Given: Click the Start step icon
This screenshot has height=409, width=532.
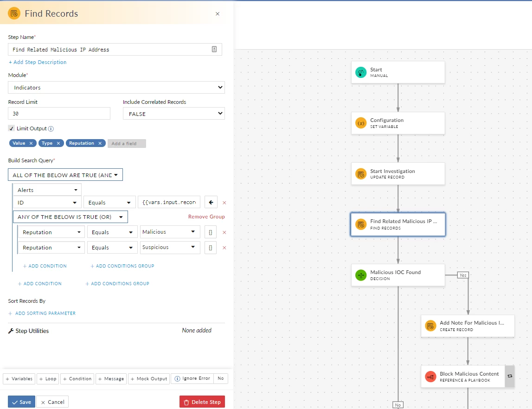Looking at the screenshot, I should 361,72.
